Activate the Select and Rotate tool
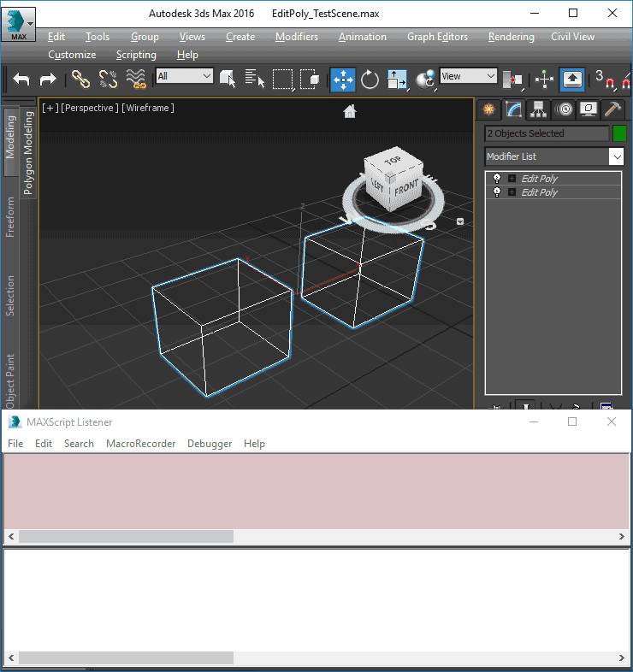The height and width of the screenshot is (672, 633). click(x=370, y=80)
